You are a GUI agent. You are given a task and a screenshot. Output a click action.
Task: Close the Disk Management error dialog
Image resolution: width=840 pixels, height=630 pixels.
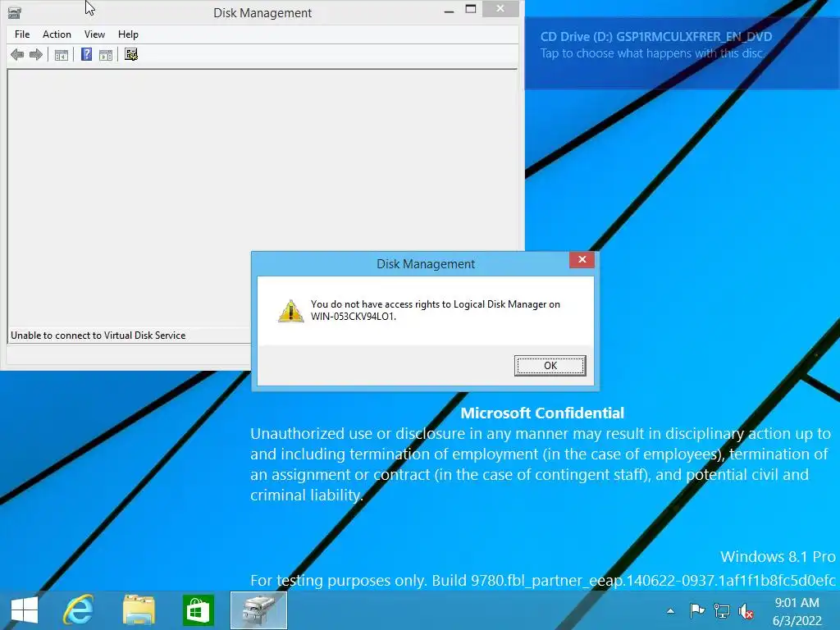[x=582, y=260]
